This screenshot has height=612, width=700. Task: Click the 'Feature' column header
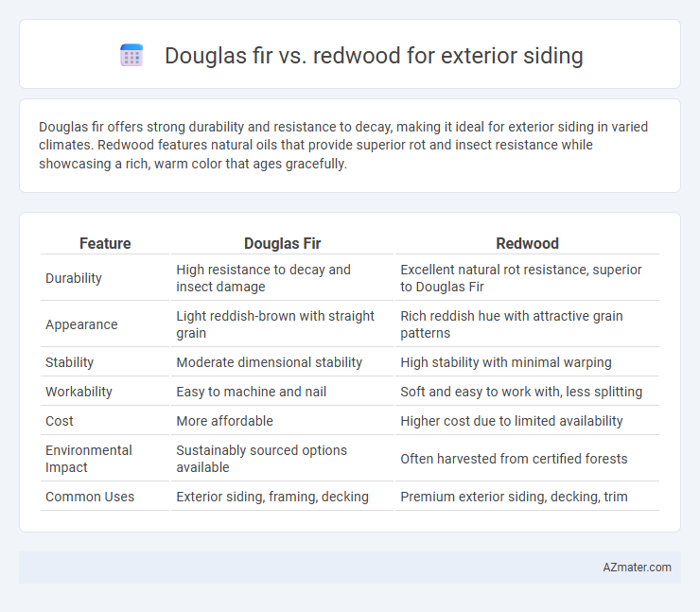click(x=105, y=243)
